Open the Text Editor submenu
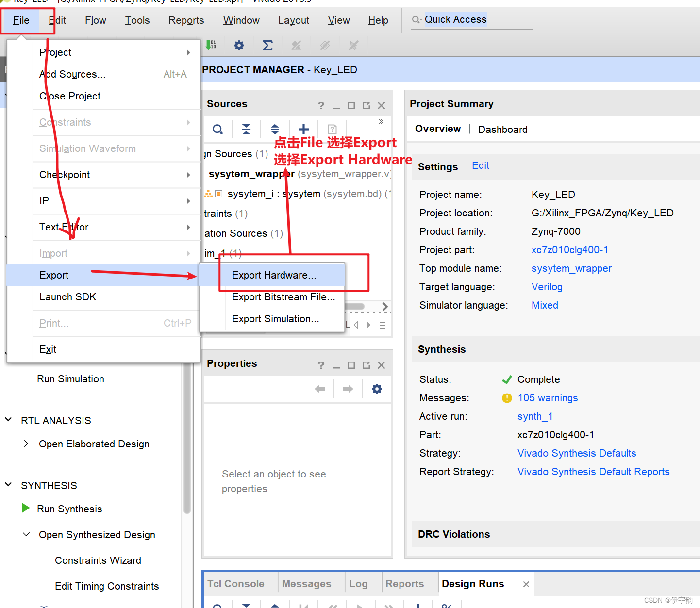This screenshot has height=608, width=700. point(117,227)
